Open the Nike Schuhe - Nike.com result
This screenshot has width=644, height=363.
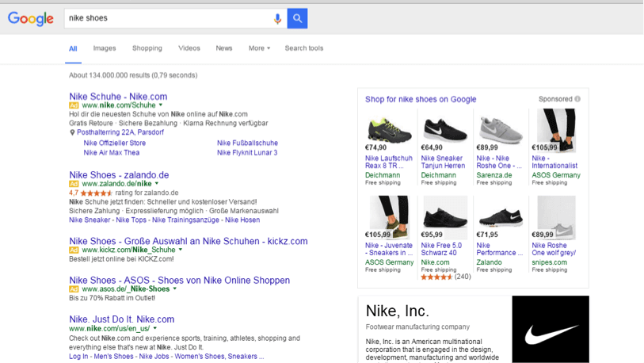[118, 96]
